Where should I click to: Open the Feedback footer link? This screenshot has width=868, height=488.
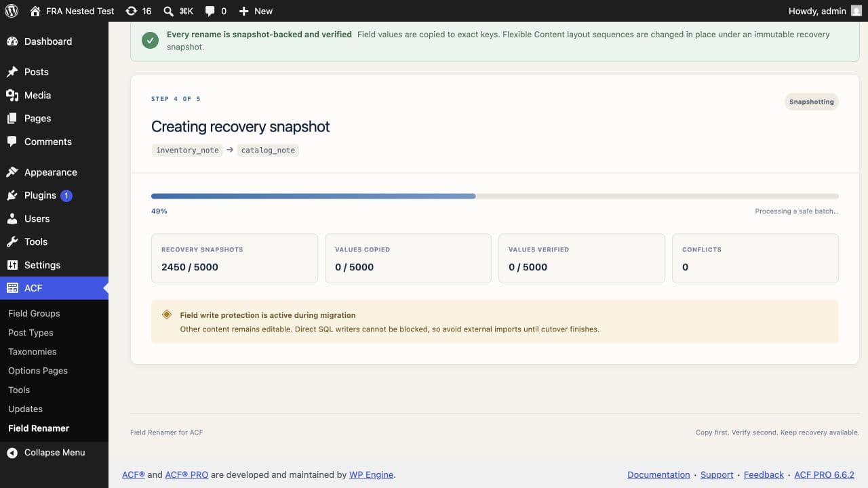tap(764, 475)
